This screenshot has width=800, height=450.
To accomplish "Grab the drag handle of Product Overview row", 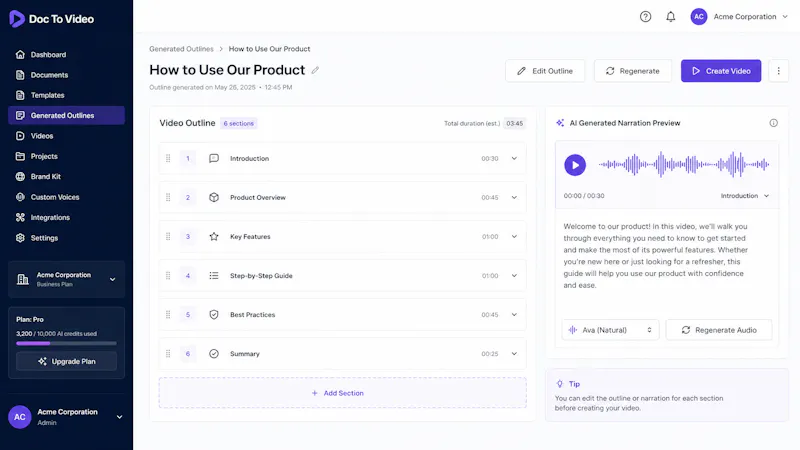I will coord(168,197).
